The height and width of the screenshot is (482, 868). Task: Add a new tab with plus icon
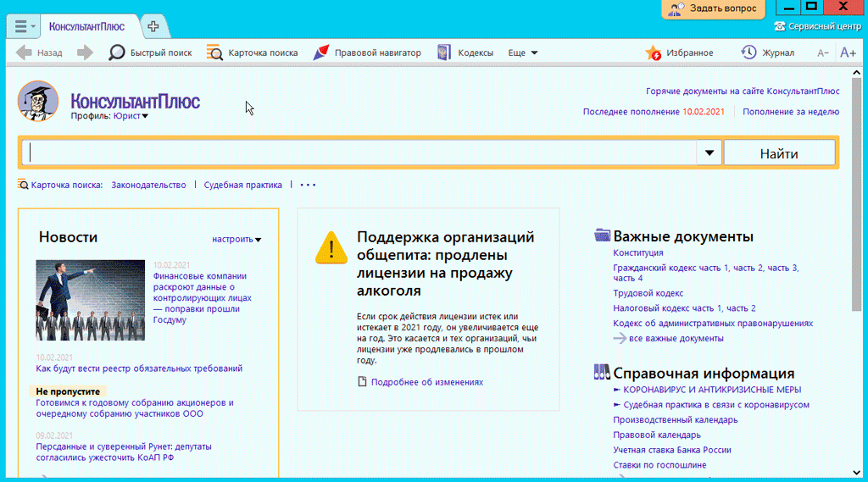153,26
